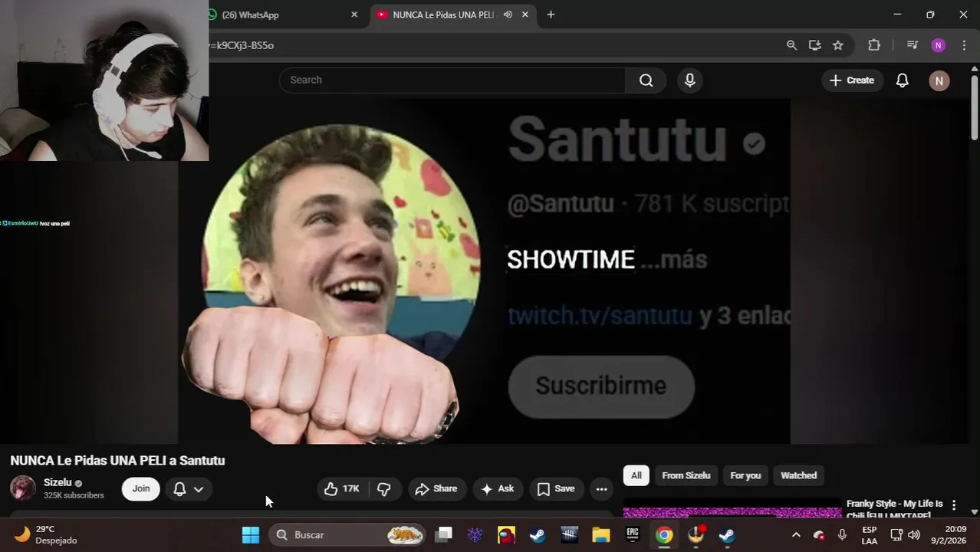Click the Join channel button
The image size is (980, 552).
[x=141, y=489]
